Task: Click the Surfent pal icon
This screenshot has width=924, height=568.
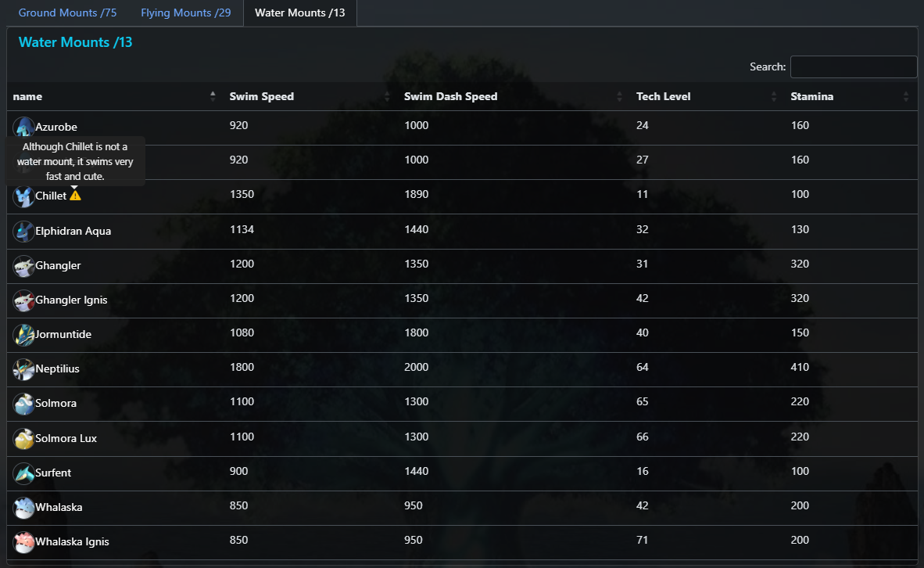Action: point(23,473)
